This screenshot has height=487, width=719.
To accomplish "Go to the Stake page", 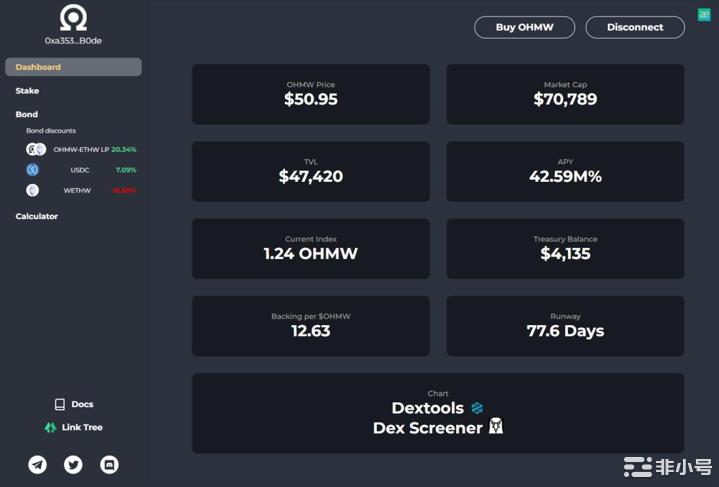I will point(27,91).
